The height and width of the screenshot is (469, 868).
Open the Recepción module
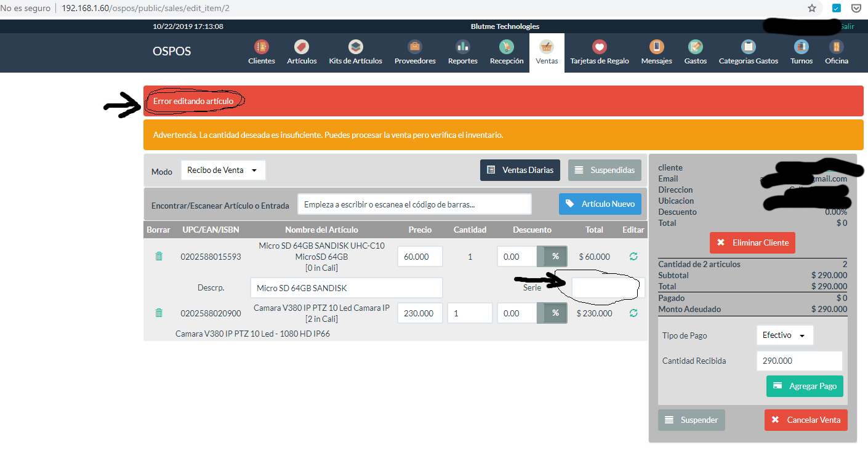click(506, 52)
